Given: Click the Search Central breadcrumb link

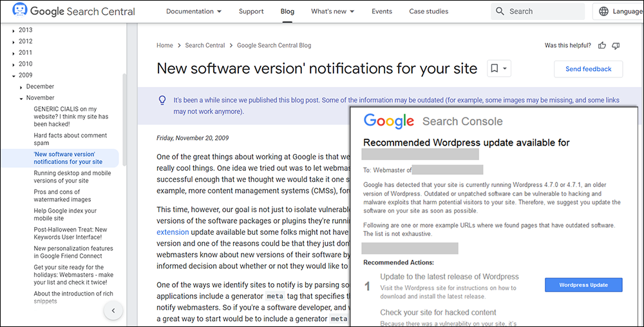Looking at the screenshot, I should point(205,46).
